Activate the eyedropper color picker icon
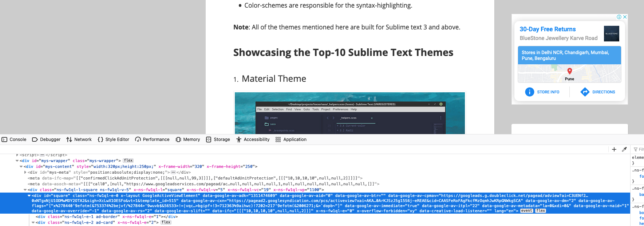 tap(624, 149)
